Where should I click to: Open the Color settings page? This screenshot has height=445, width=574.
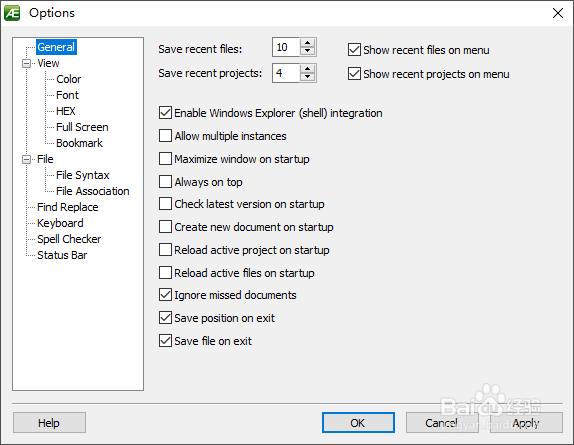coord(68,79)
